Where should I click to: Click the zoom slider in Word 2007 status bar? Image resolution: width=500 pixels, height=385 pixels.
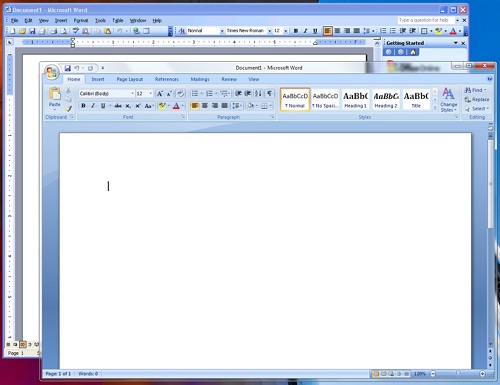click(x=458, y=374)
